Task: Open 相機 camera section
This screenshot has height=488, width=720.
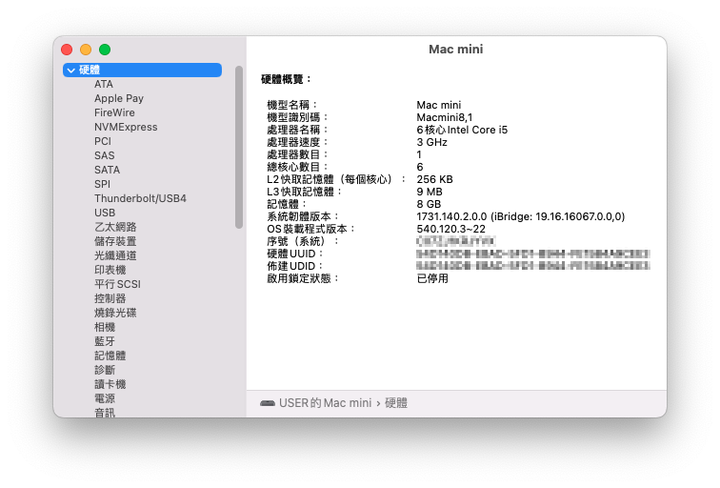Action: [105, 327]
